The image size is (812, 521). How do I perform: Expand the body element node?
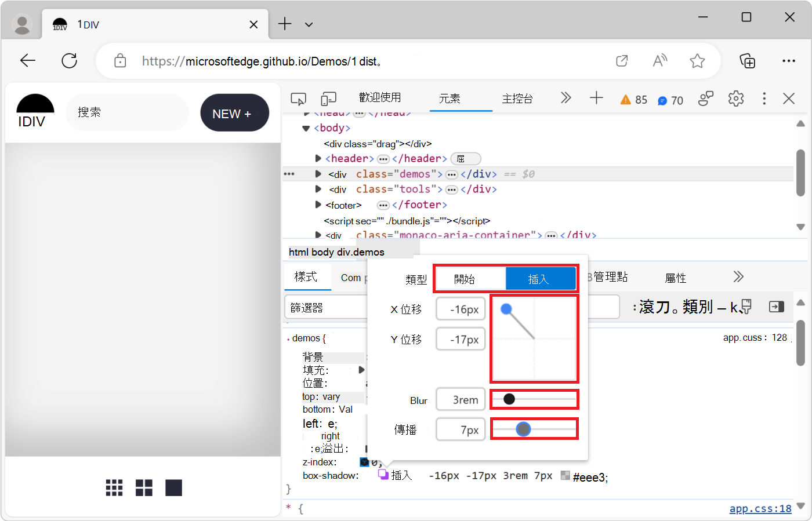point(306,128)
